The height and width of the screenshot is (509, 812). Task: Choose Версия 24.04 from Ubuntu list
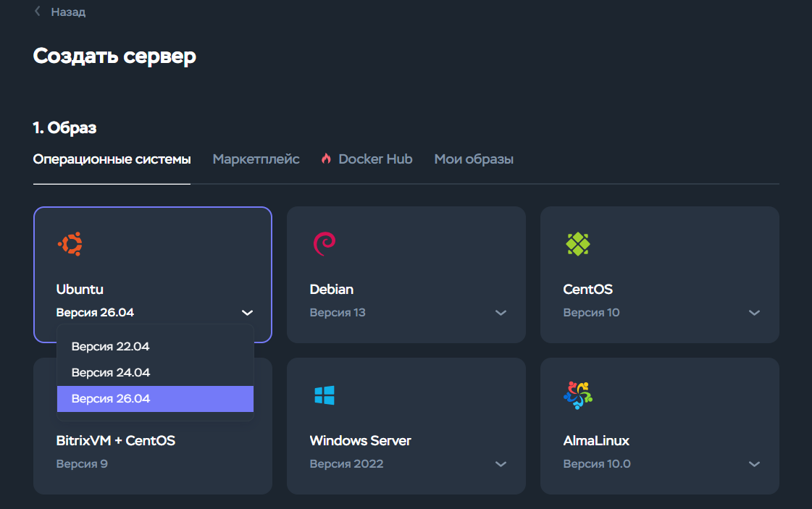[x=155, y=372]
